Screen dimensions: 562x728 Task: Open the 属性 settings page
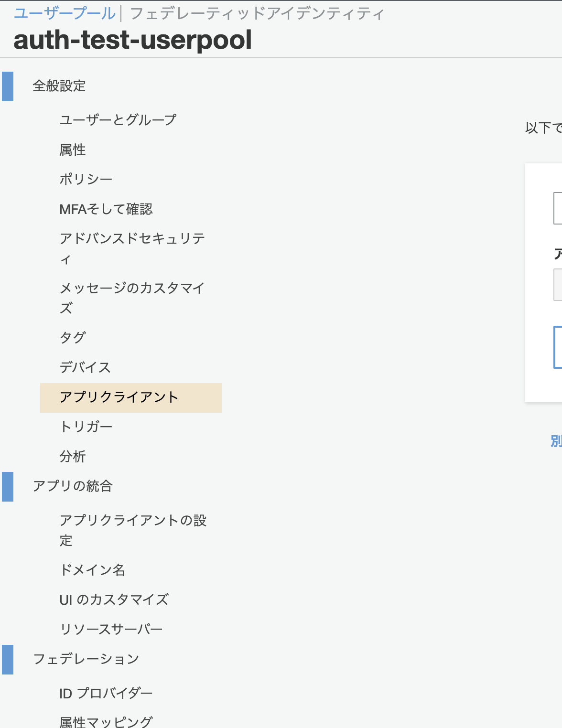(73, 150)
